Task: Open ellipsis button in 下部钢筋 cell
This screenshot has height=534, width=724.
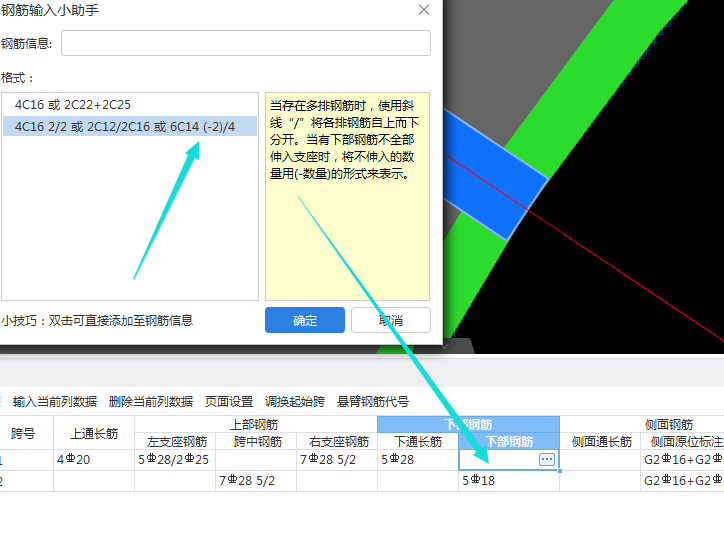Action: [x=547, y=459]
